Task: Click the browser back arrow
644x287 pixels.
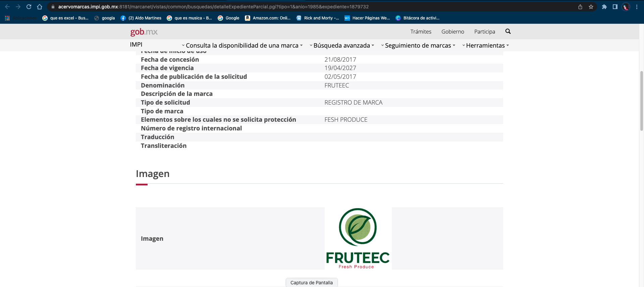Action: click(x=7, y=7)
